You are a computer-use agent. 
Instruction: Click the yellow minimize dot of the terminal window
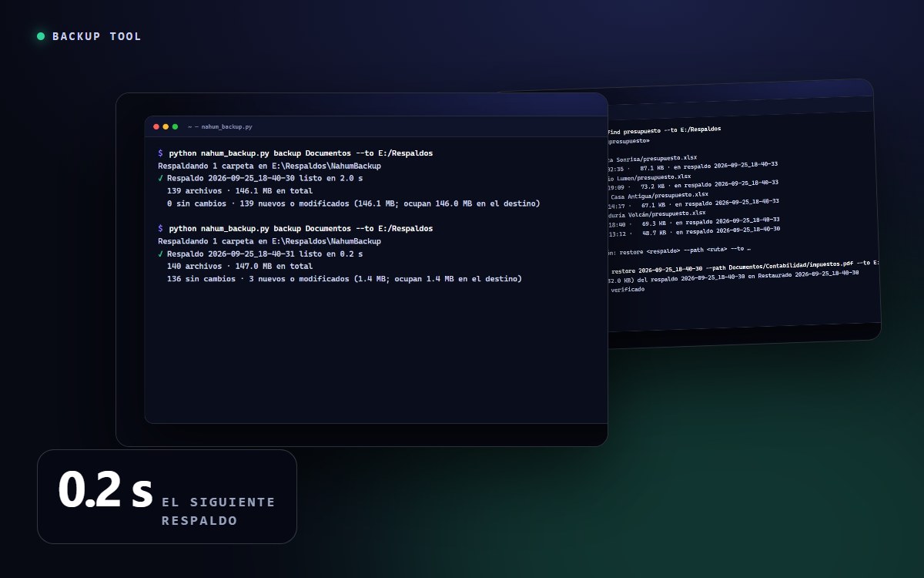166,126
